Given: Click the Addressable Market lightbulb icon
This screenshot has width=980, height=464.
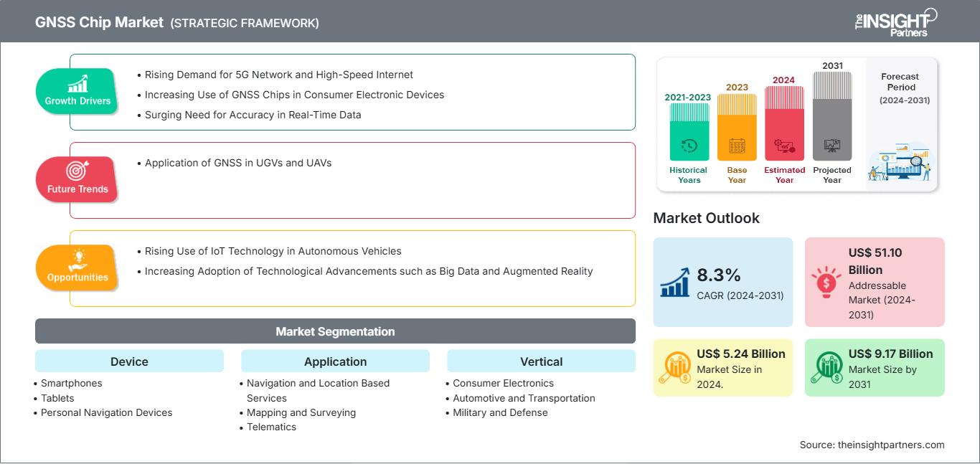Looking at the screenshot, I should (826, 281).
